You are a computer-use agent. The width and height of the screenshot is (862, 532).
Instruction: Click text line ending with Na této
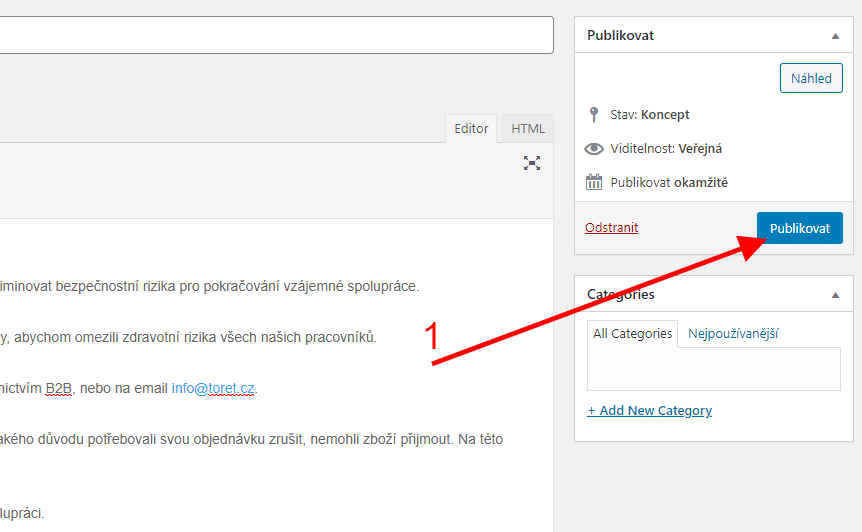(251, 440)
